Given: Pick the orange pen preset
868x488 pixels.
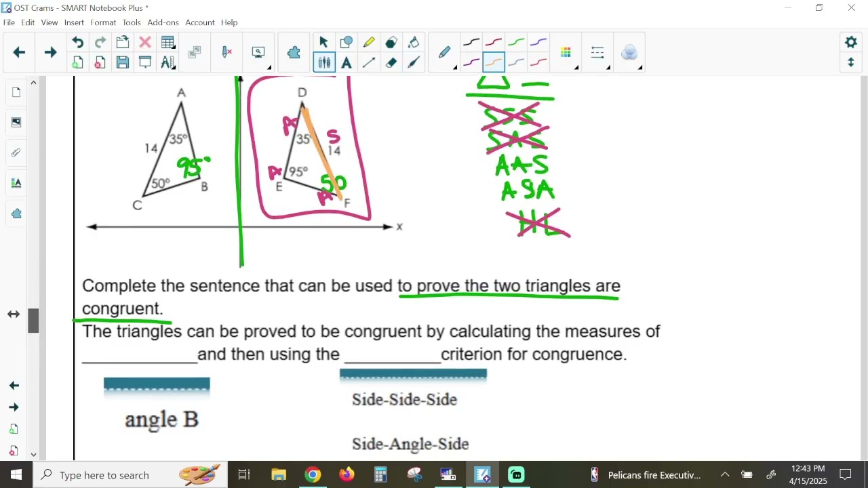Looking at the screenshot, I should [493, 63].
